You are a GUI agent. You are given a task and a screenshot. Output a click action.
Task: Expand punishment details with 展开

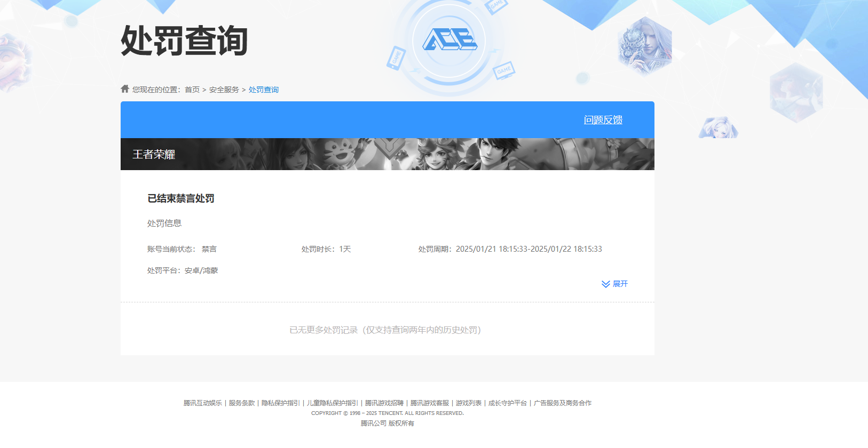(614, 284)
